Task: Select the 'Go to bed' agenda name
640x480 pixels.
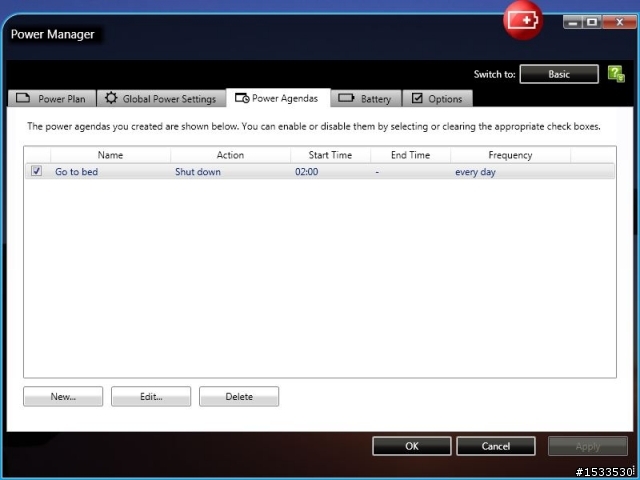Action: click(76, 171)
